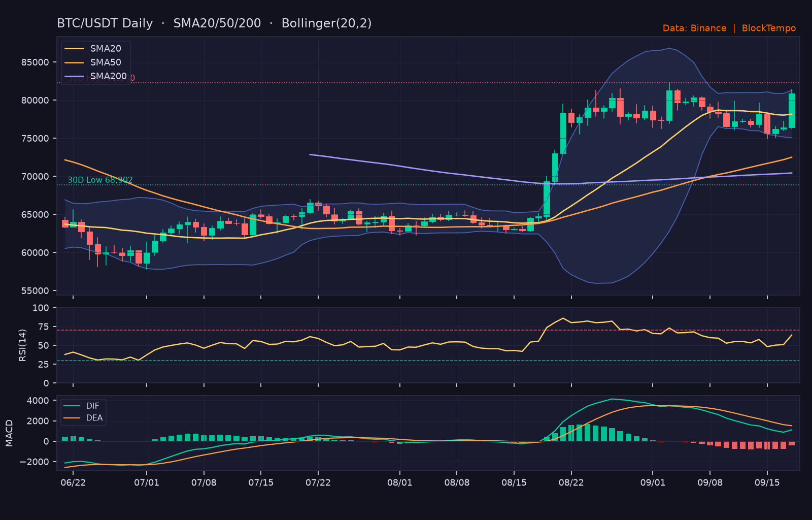Click the 30D Low 68,902 annotation
Viewport: 812px width, 520px height.
pyautogui.click(x=100, y=180)
